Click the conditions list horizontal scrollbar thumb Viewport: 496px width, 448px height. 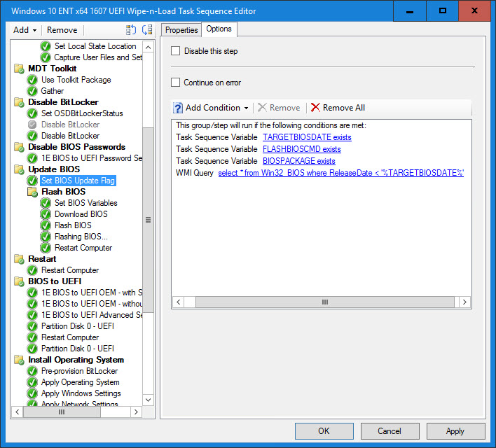(x=324, y=302)
